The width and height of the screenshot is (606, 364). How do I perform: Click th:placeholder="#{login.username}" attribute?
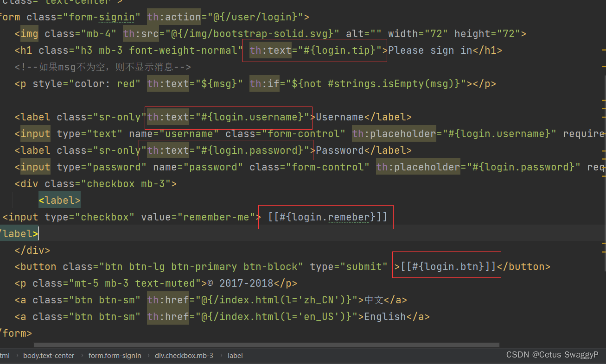coord(454,134)
